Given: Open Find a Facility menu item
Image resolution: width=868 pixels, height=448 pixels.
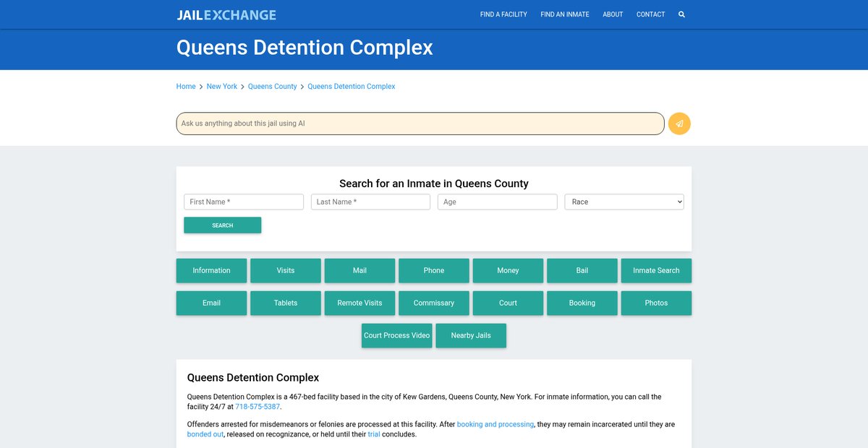Looking at the screenshot, I should coord(503,14).
